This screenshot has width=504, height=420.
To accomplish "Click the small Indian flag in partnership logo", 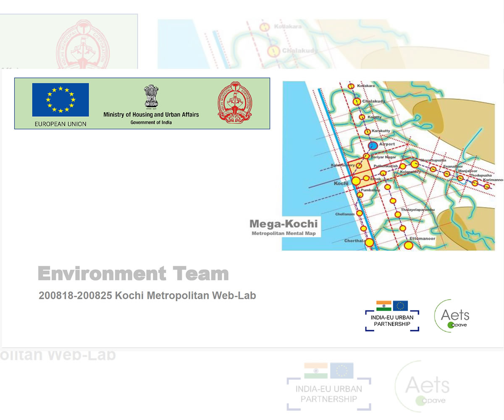I will click(384, 306).
